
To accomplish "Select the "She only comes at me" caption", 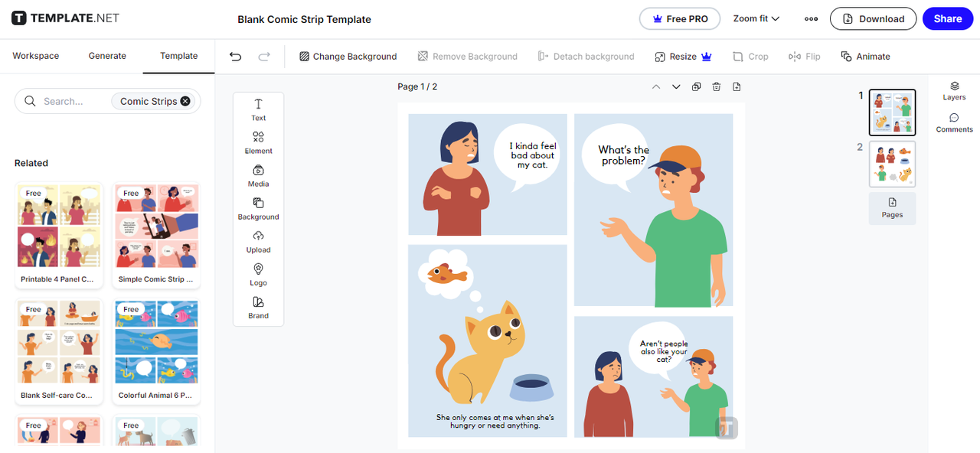I will point(495,422).
